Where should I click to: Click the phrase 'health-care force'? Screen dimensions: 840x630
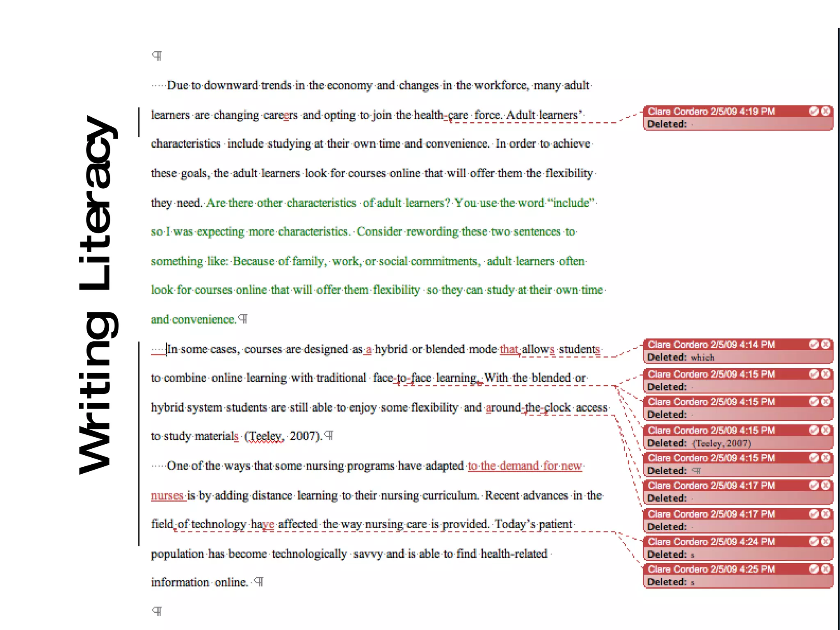pyautogui.click(x=458, y=115)
